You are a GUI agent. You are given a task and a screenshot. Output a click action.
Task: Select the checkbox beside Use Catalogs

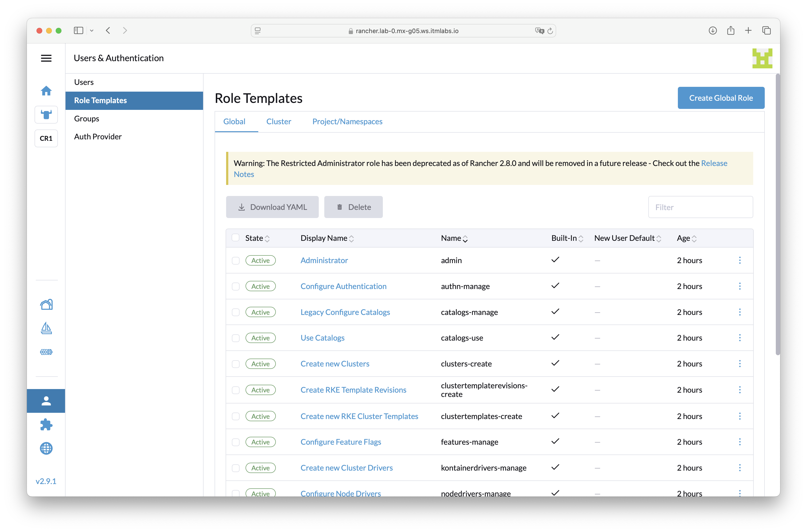(236, 338)
